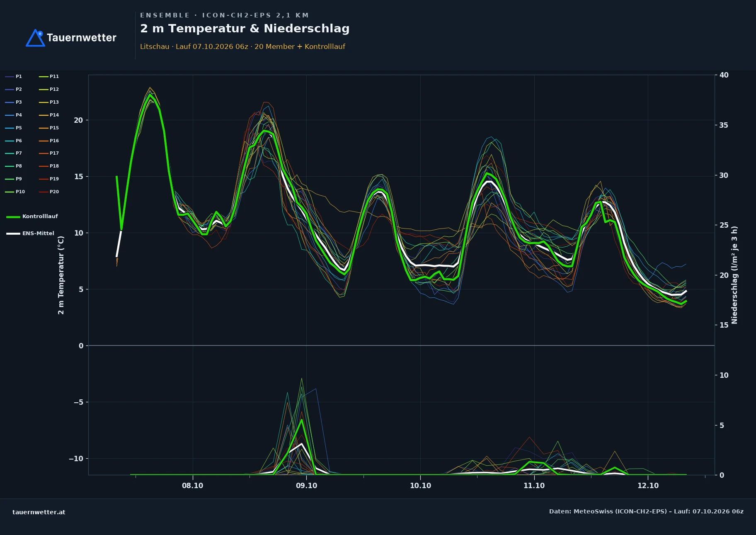Click the Litschau Lauf 07.10.2026 06z subtitle
The image size is (756, 535).
point(242,46)
